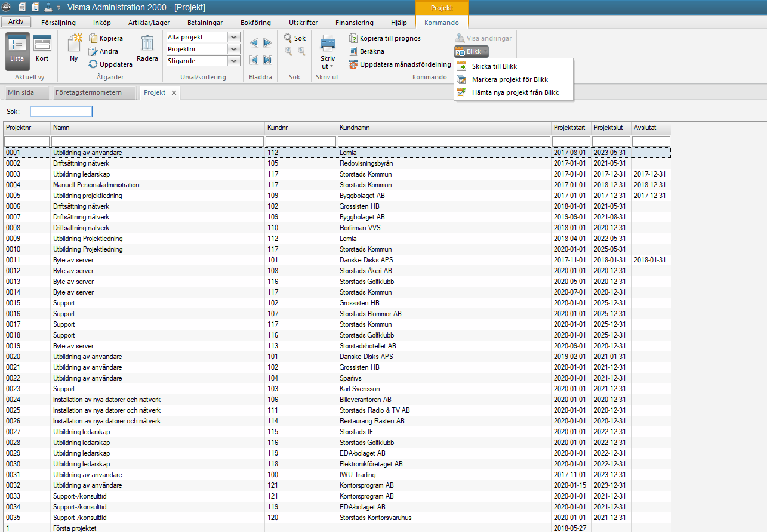Select the Kommando ribbon tab
This screenshot has width=767, height=532.
pos(442,23)
